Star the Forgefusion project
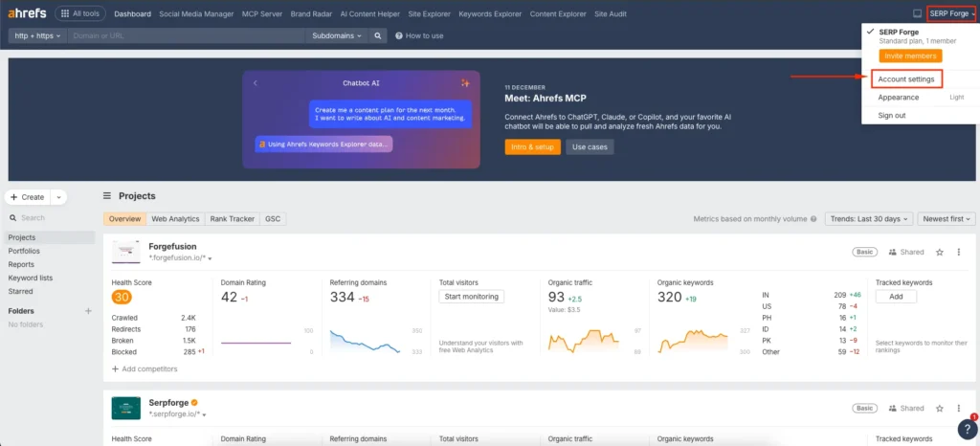The height and width of the screenshot is (446, 980). [940, 252]
